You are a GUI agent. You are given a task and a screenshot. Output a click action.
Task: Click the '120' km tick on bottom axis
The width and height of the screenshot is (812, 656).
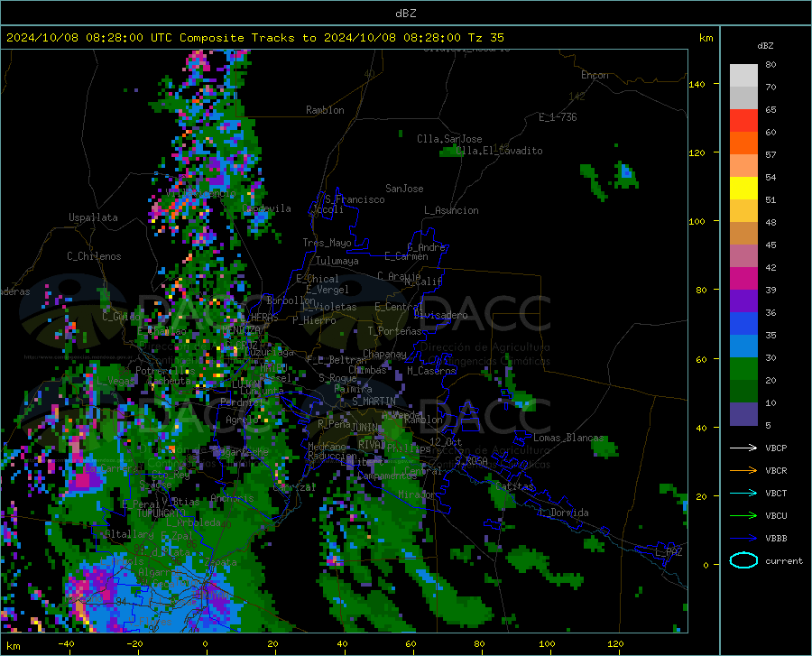(x=615, y=644)
